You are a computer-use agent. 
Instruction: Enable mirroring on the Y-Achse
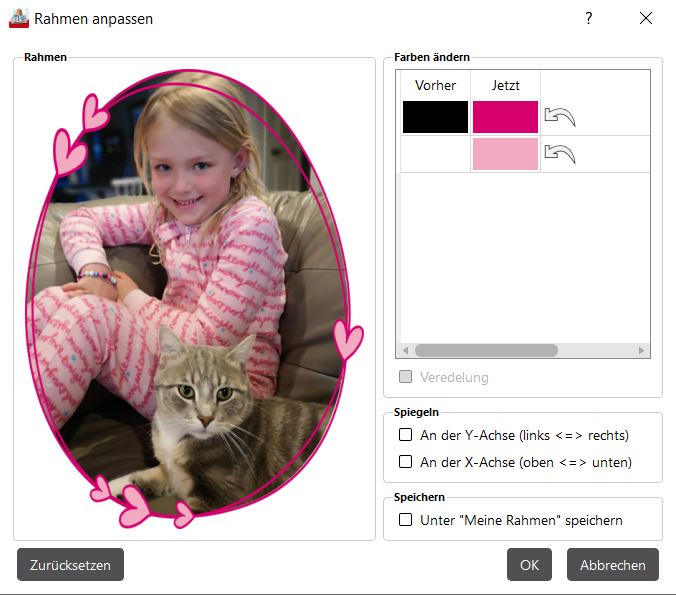(405, 435)
